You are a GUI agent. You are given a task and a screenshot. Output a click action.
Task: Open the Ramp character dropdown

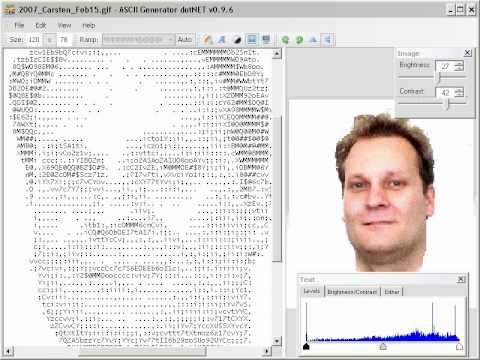click(x=138, y=40)
